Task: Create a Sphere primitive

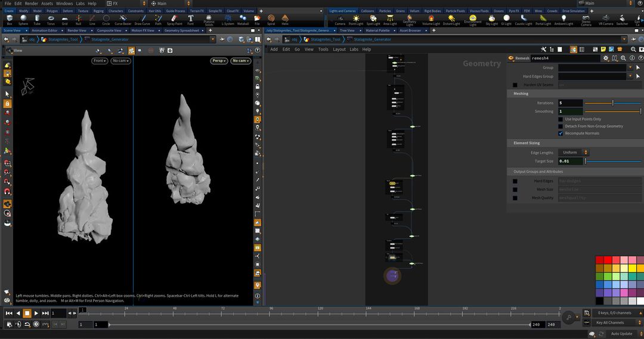Action: pyautogui.click(x=23, y=20)
